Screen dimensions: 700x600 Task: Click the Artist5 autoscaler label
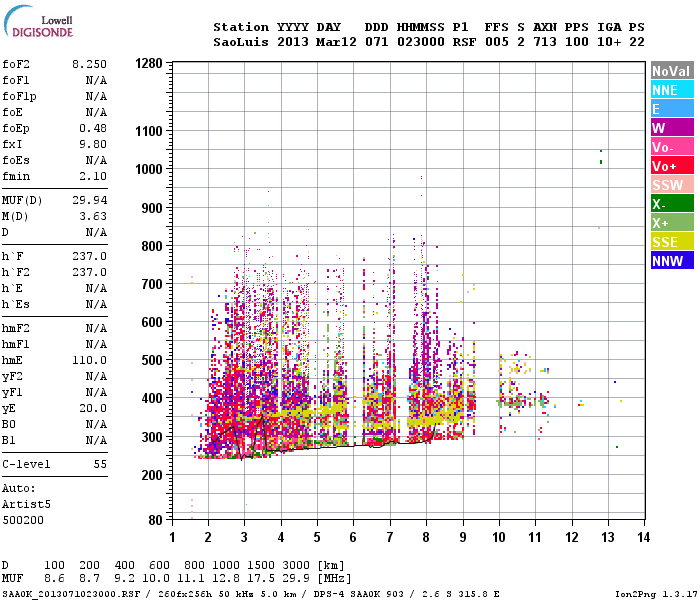26,504
